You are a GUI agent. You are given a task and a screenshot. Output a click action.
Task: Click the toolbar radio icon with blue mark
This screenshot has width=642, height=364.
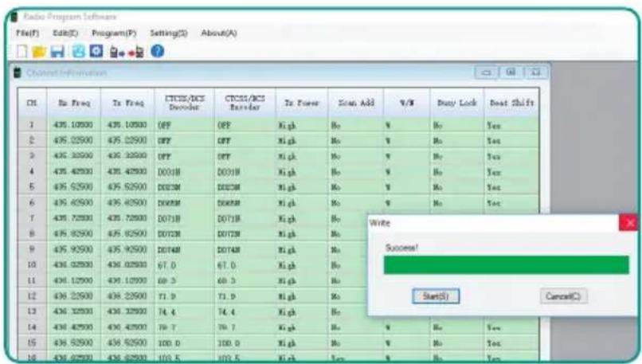tap(116, 52)
